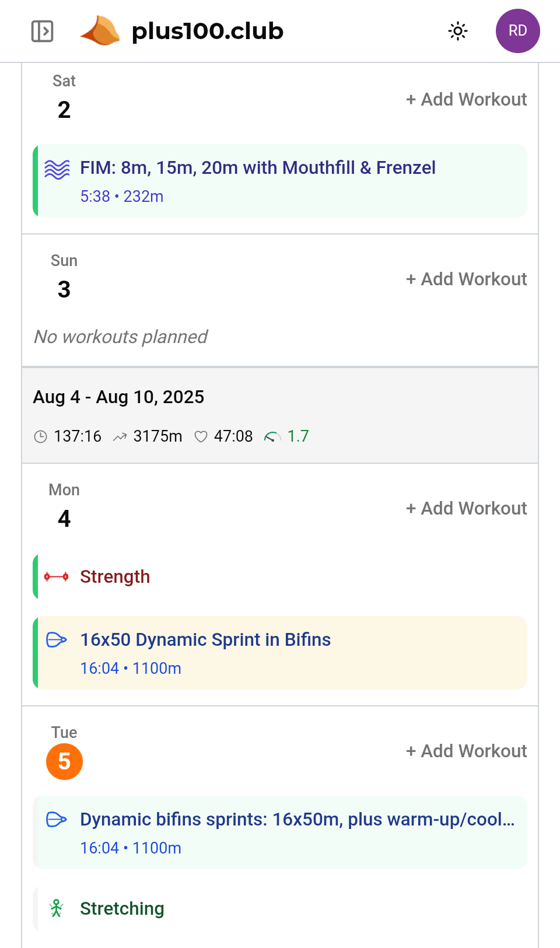560x948 pixels.
Task: Click the fin icon on 16x50 Dynamic Sprint
Action: pyautogui.click(x=55, y=640)
